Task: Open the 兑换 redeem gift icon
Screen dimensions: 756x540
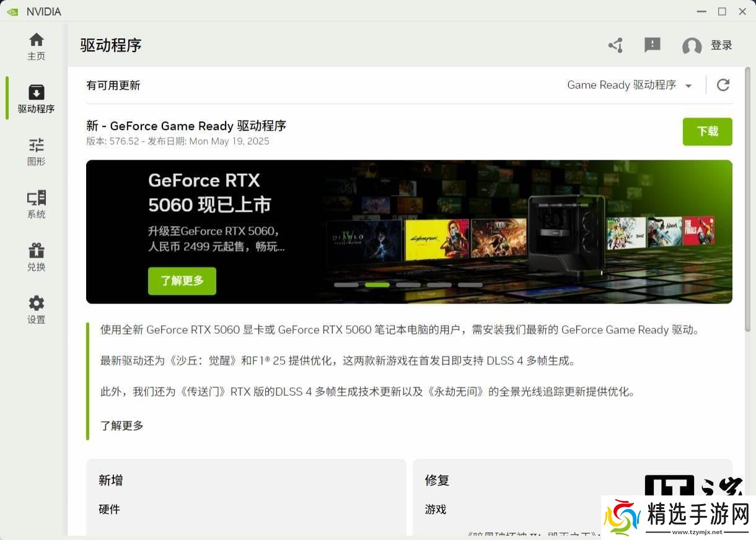Action: pyautogui.click(x=37, y=251)
